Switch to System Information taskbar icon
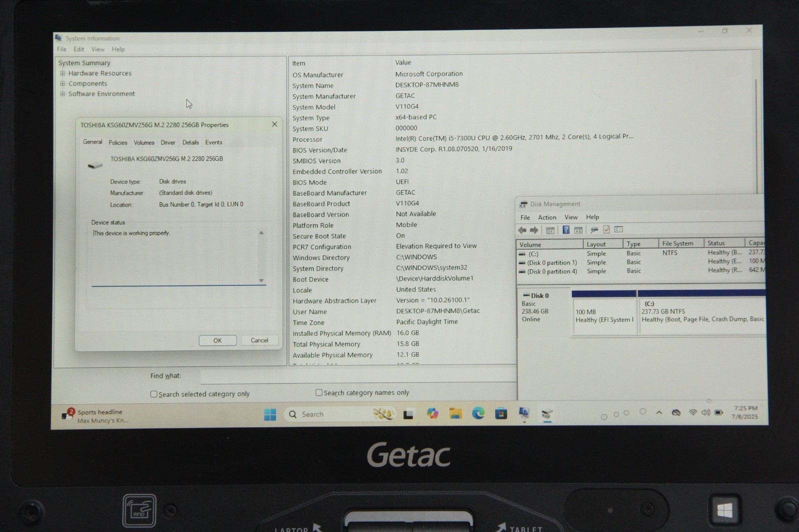 coord(524,413)
